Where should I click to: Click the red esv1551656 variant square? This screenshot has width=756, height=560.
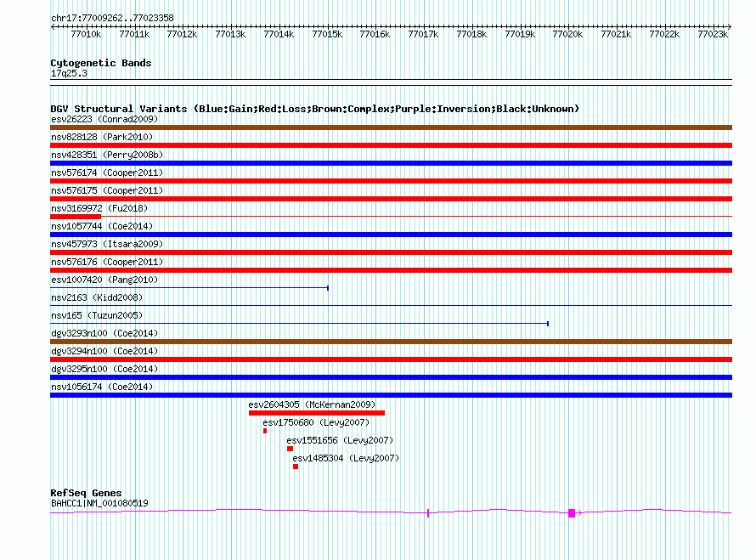(290, 449)
